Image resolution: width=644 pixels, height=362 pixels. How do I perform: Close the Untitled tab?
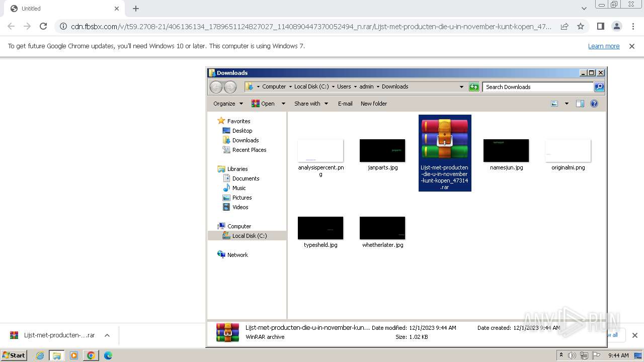(117, 9)
